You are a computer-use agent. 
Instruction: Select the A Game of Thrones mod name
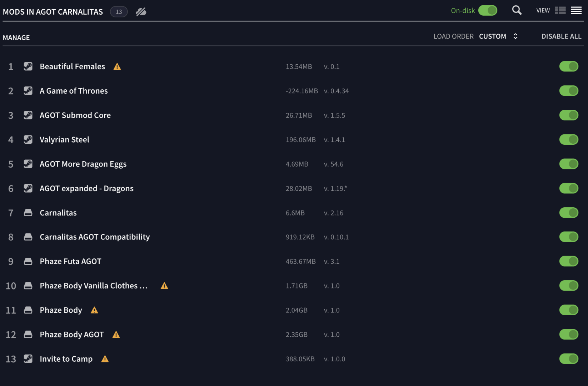pyautogui.click(x=74, y=91)
